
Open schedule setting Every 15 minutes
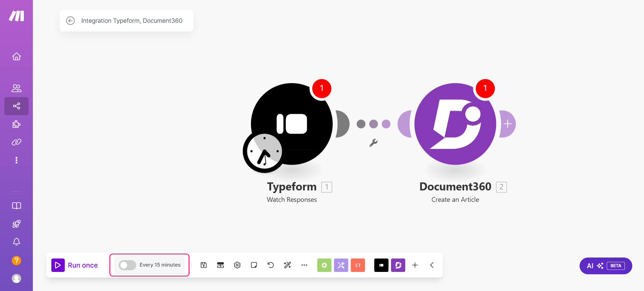(x=160, y=265)
